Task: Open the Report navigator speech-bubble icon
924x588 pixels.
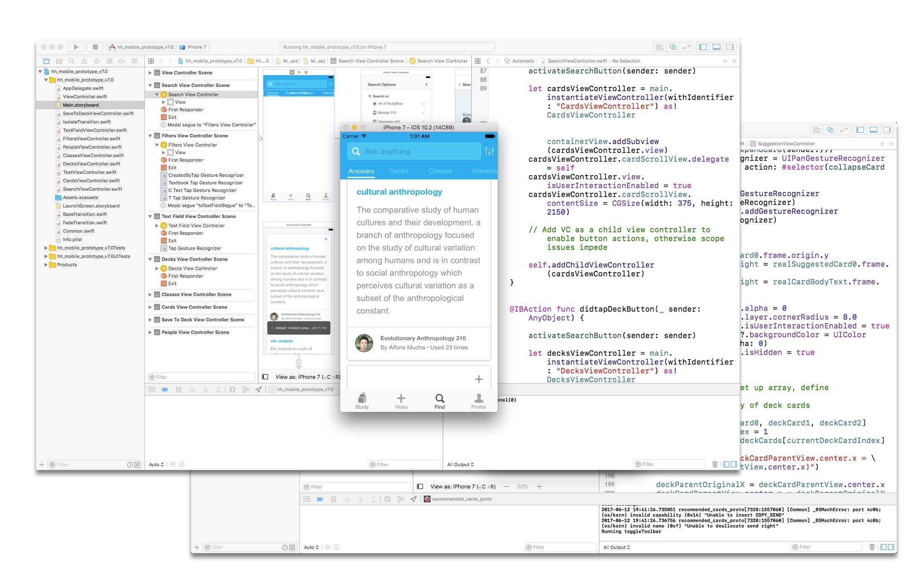Action: [x=134, y=61]
